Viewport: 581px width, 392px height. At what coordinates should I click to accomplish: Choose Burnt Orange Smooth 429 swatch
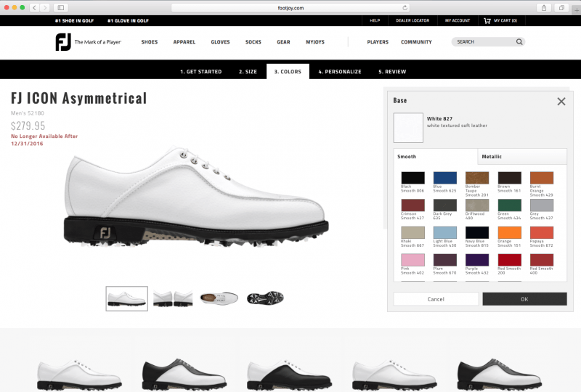(x=542, y=178)
